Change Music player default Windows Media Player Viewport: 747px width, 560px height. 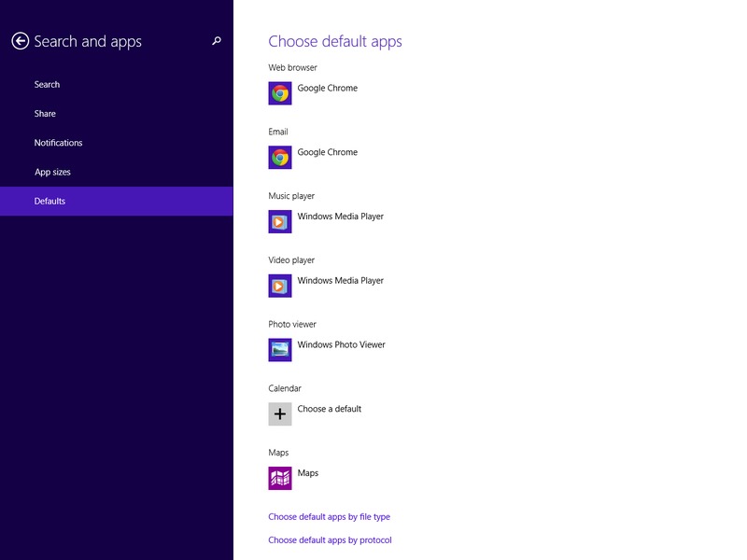(340, 217)
